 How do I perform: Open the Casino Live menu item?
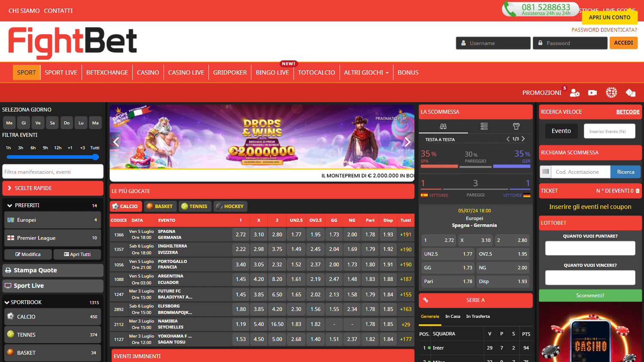coord(186,72)
